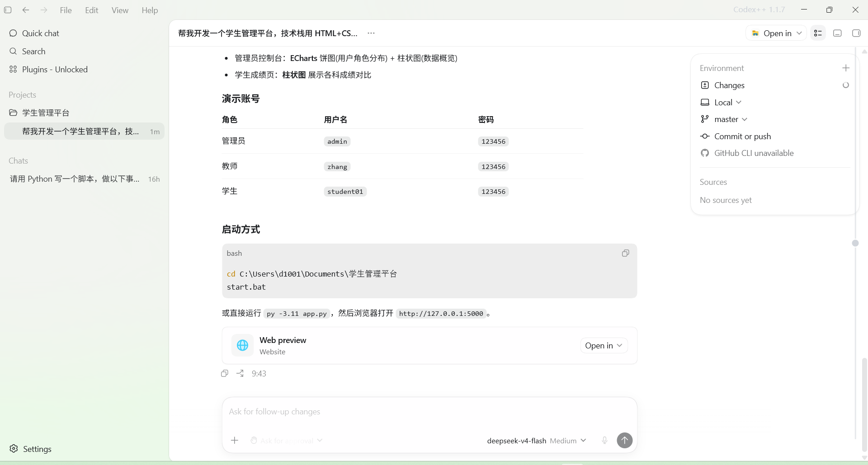868x465 pixels.
Task: Open the View menu
Action: pyautogui.click(x=120, y=10)
